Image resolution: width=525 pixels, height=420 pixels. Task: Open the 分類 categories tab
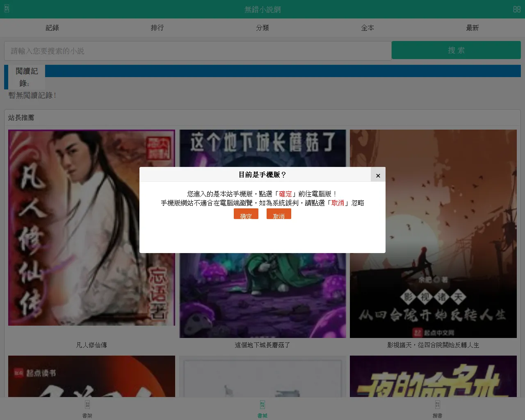pyautogui.click(x=262, y=28)
